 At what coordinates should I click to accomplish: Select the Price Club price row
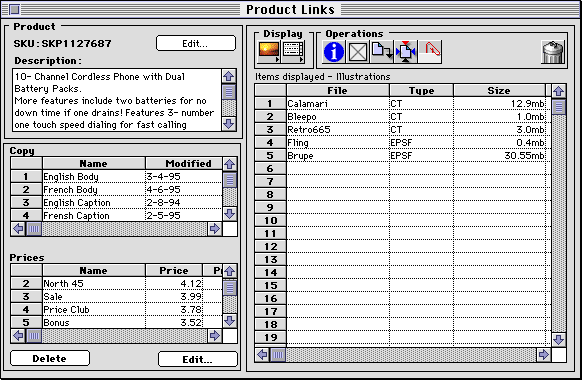click(117, 309)
